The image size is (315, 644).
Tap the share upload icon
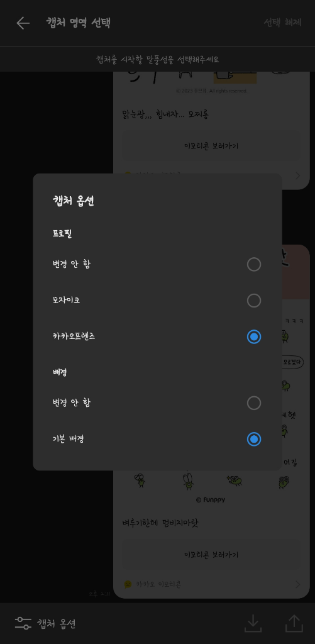coord(294,623)
